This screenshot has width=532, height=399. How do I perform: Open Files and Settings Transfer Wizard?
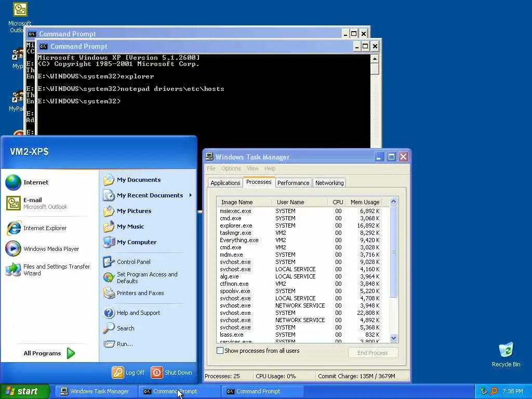point(48,270)
